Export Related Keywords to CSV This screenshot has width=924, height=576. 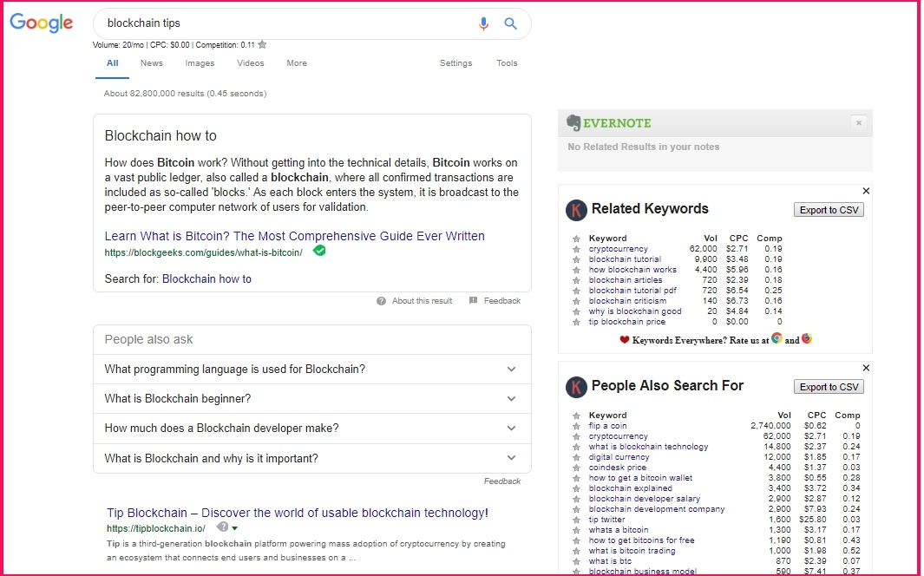tap(829, 210)
